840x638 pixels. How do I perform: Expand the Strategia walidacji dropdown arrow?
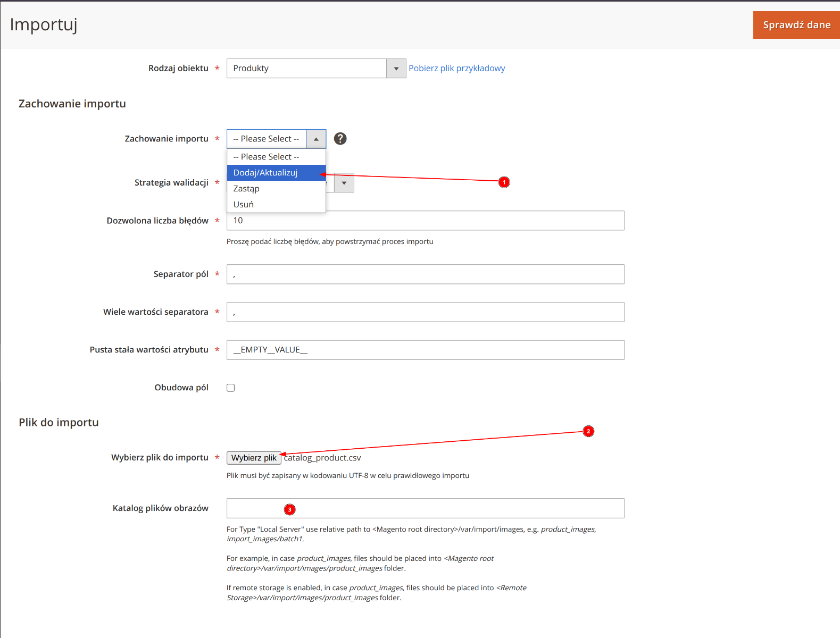pyautogui.click(x=344, y=183)
